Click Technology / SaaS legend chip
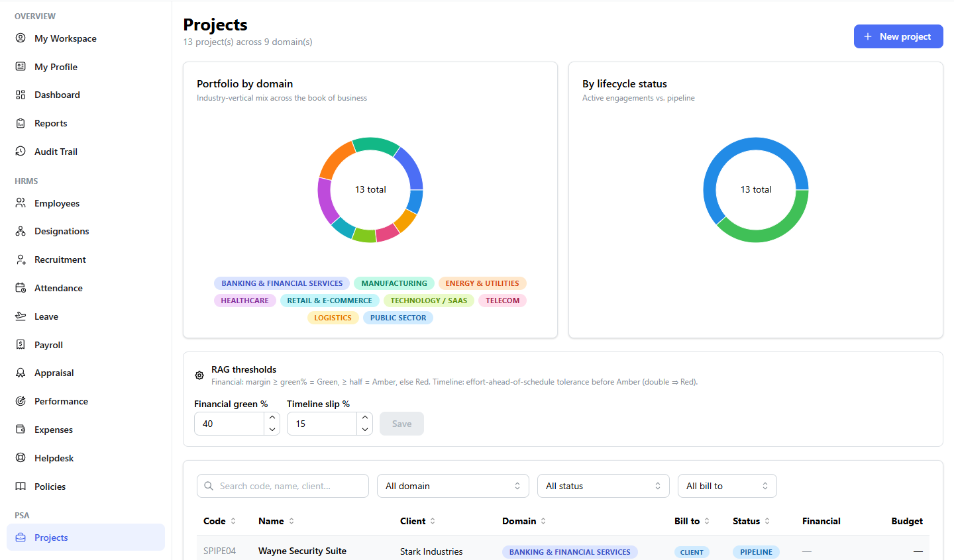This screenshot has width=954, height=560. (x=429, y=301)
